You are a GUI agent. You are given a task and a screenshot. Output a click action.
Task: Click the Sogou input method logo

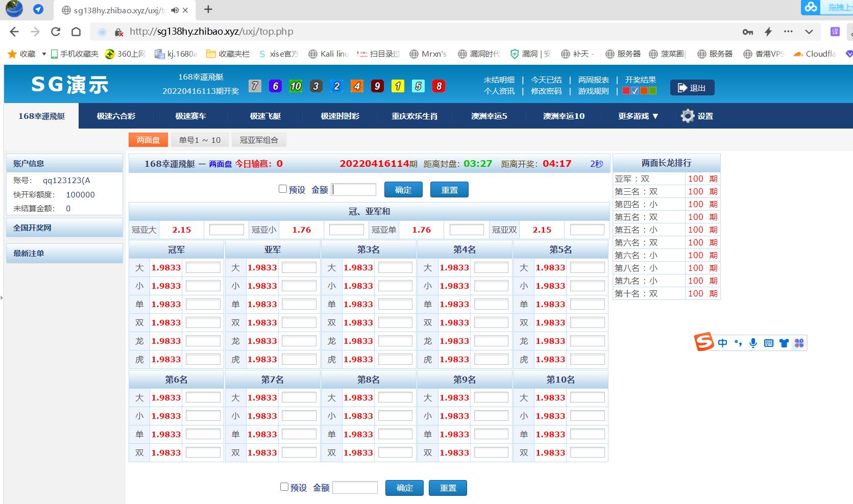point(704,342)
